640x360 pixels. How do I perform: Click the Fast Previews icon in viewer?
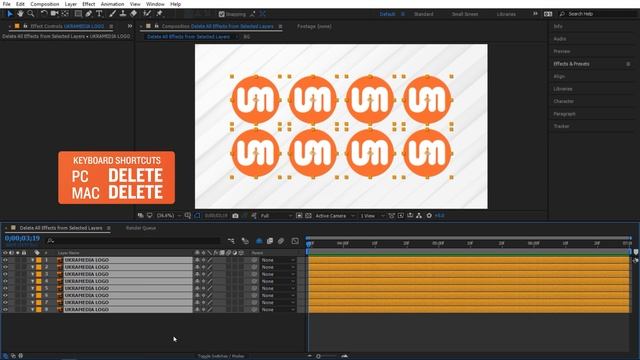pos(401,216)
